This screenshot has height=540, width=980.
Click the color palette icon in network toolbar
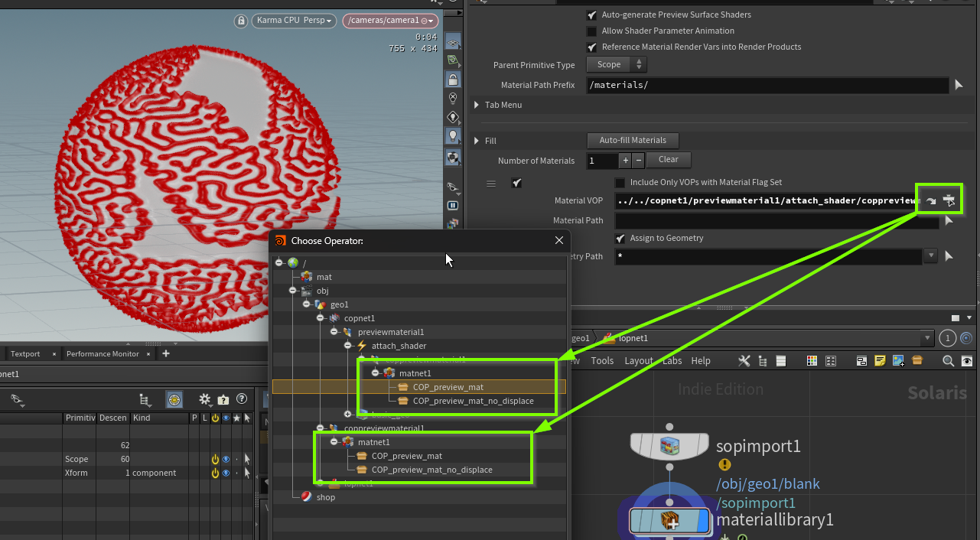tap(812, 361)
